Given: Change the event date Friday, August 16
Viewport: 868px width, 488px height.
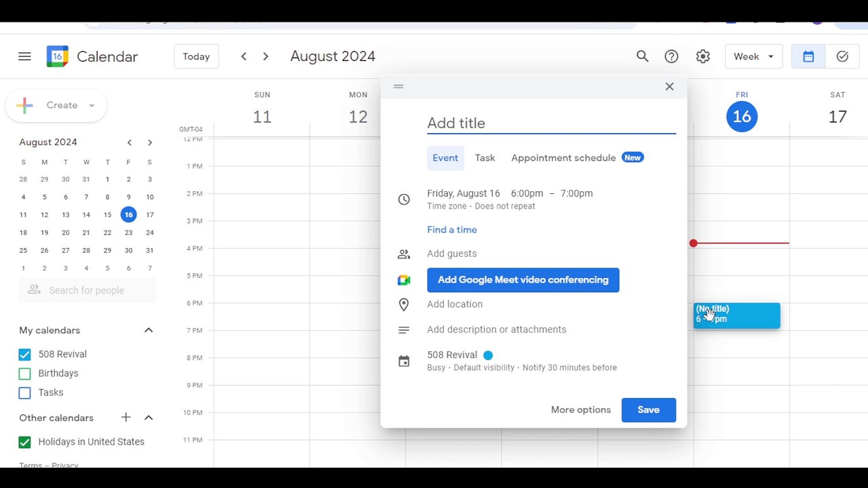Looking at the screenshot, I should (x=464, y=193).
